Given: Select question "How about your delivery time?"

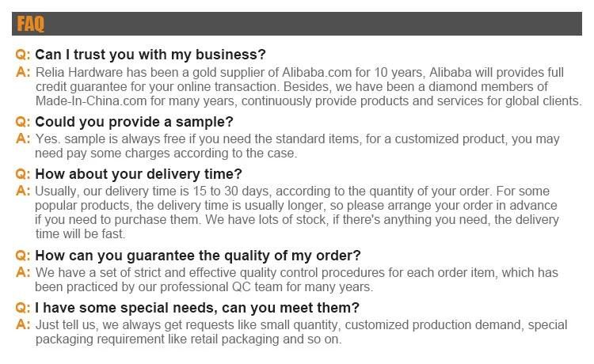Looking at the screenshot, I should tap(139, 174).
